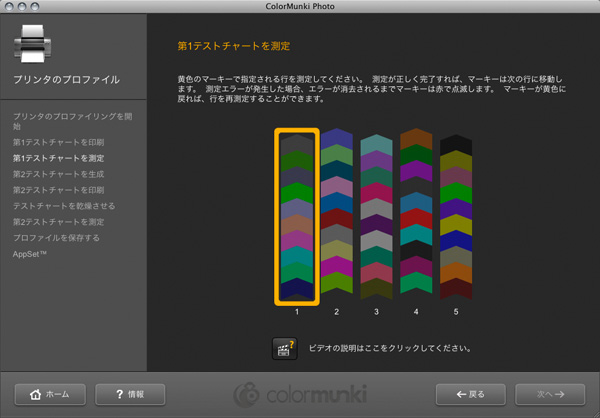Click color strip number 5
The height and width of the screenshot is (418, 600).
(456, 215)
